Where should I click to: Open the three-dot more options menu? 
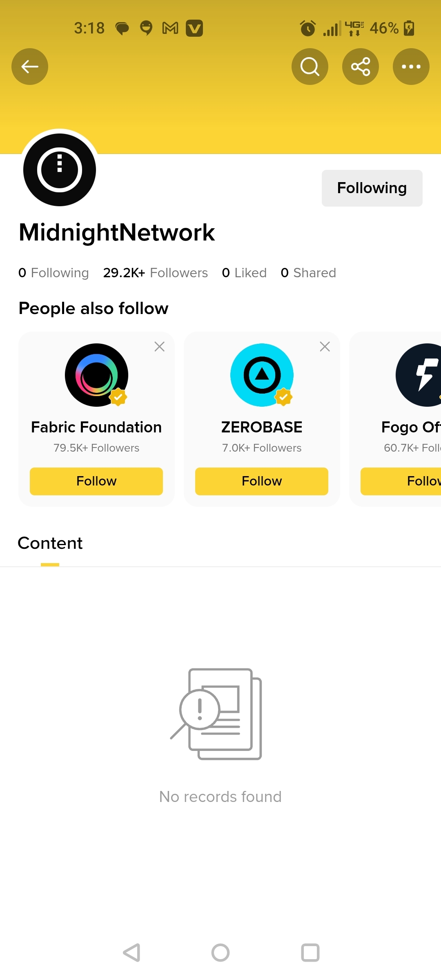click(411, 67)
